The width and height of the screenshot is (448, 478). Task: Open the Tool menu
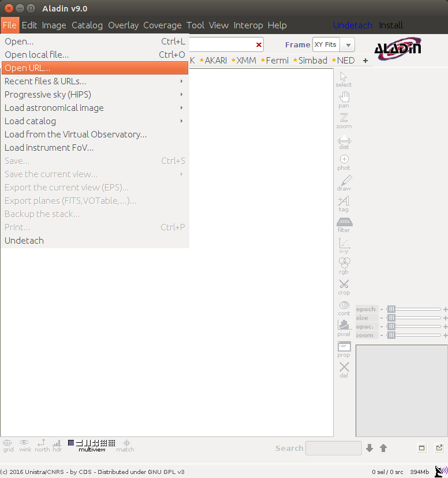point(195,25)
